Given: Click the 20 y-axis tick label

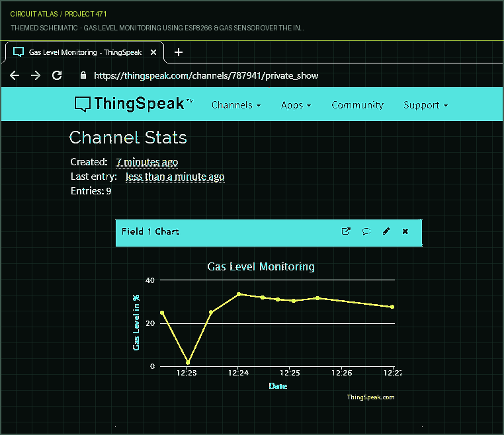Looking at the screenshot, I should pos(150,323).
